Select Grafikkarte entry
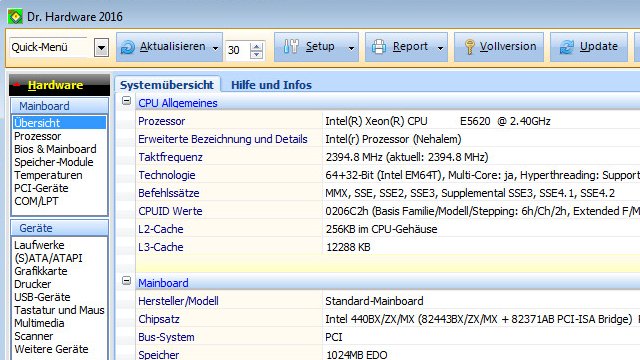This screenshot has width=640, height=360. coord(40,271)
